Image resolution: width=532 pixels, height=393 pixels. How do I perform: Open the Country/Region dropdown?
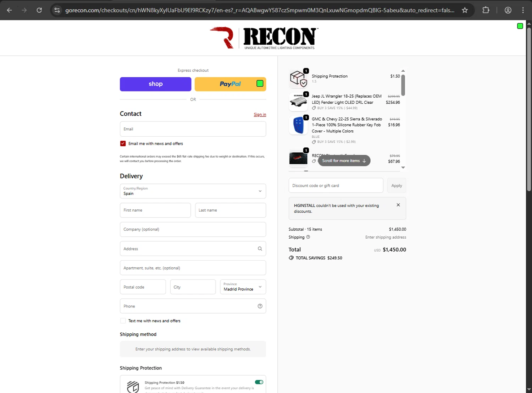point(193,191)
